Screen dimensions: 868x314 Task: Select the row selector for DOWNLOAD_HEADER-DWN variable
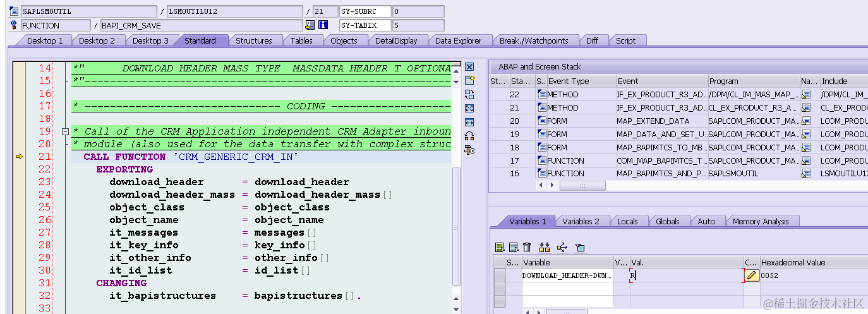point(499,275)
